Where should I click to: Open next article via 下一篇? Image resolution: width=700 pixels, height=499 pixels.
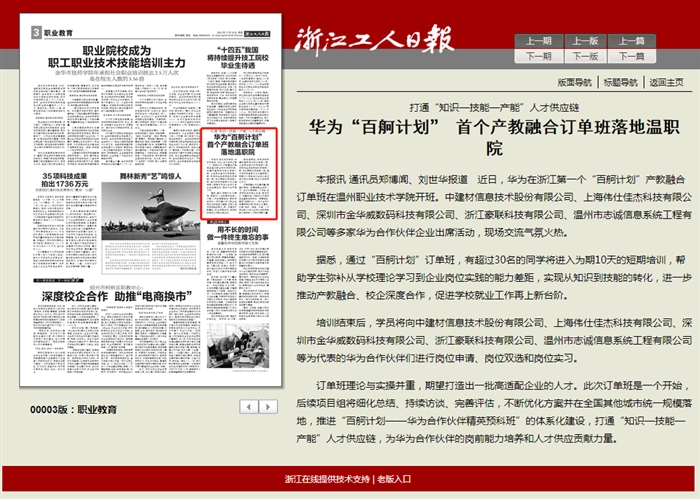click(632, 56)
